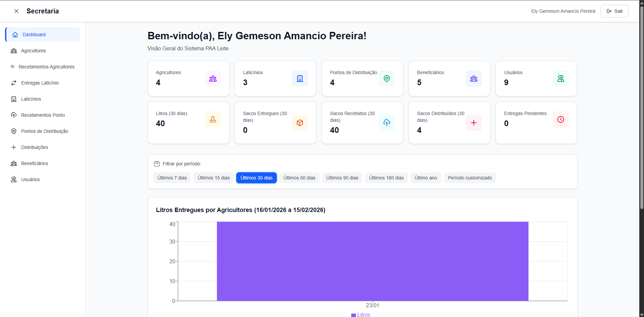Go to Distribuições in the sidebar

pos(34,147)
